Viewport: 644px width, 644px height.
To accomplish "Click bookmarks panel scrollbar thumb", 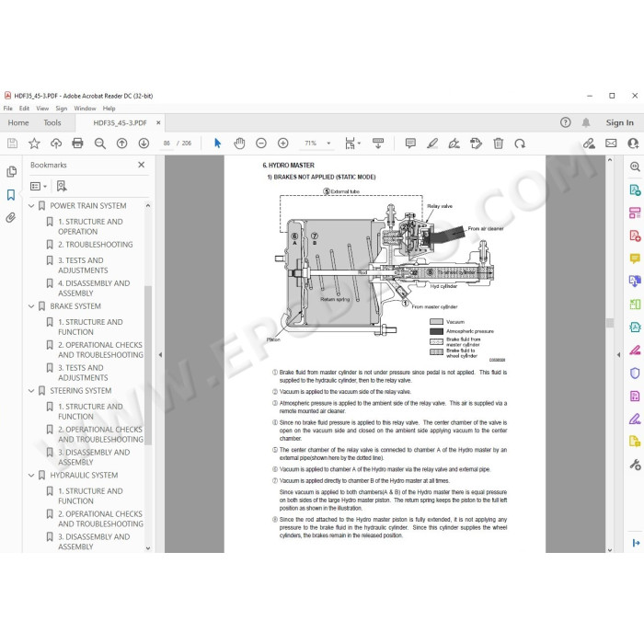I will tap(148, 364).
